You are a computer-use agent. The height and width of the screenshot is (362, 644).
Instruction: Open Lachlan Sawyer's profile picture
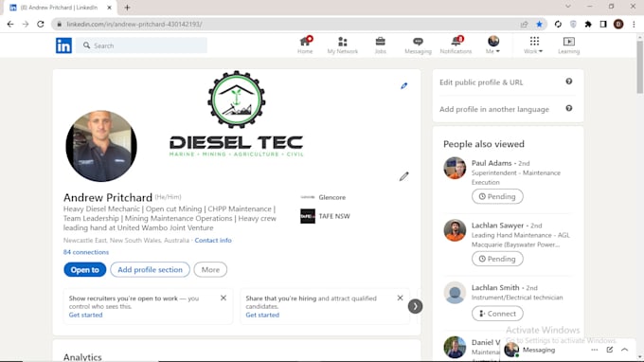(x=455, y=230)
